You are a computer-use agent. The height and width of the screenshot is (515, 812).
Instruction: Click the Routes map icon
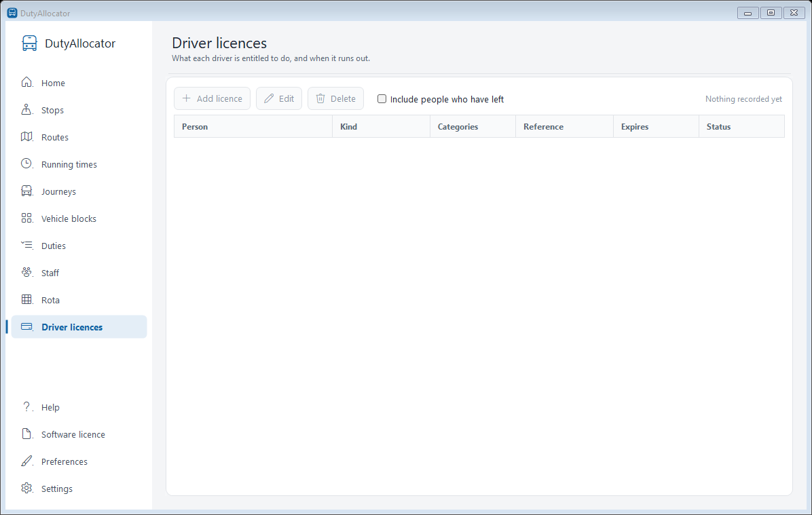[27, 136]
